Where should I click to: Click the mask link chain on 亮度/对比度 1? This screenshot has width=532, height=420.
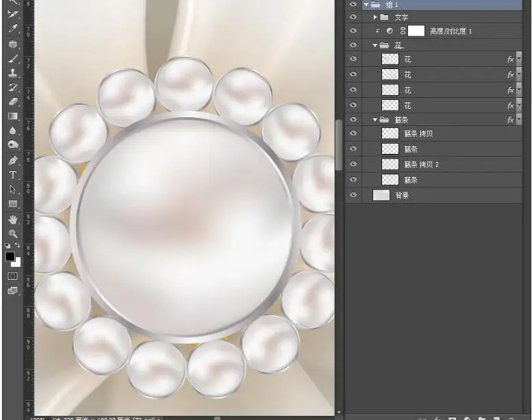[x=403, y=31]
